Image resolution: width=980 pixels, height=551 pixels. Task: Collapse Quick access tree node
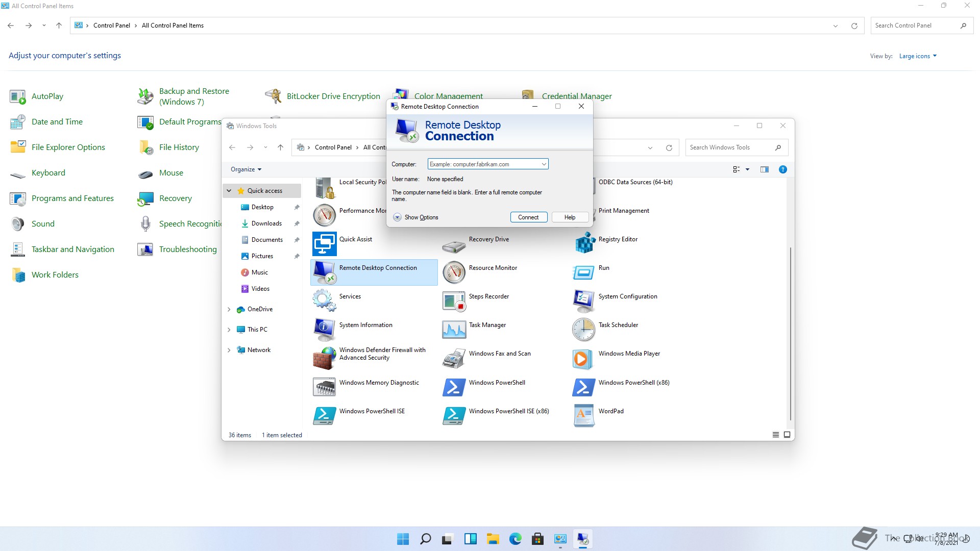[229, 191]
